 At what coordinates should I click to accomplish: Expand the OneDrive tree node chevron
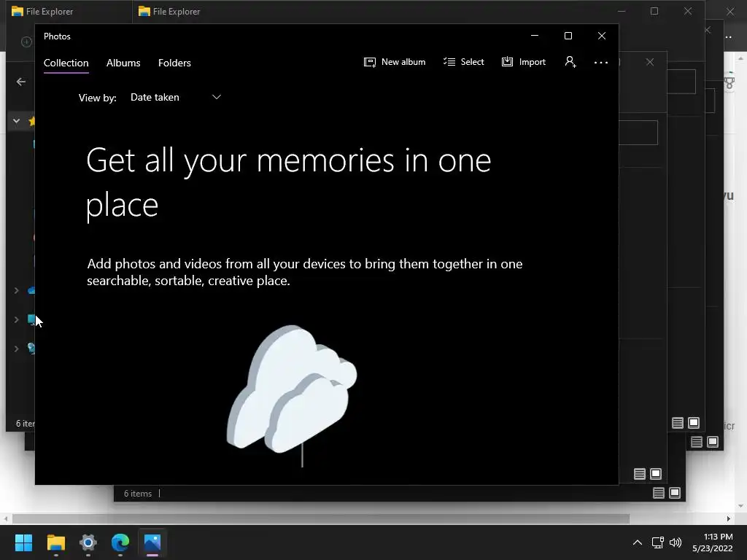(x=16, y=290)
